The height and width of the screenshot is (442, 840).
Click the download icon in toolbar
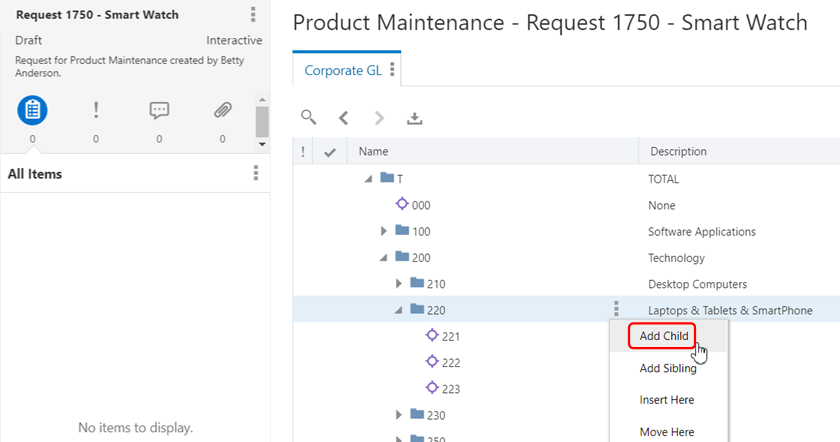[414, 118]
